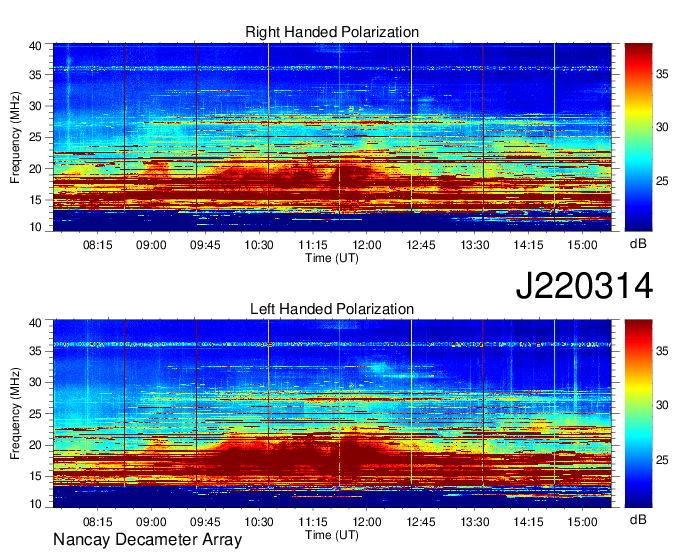
Task: Click the dB unit label of Left Handed colorbar
Action: click(x=638, y=519)
